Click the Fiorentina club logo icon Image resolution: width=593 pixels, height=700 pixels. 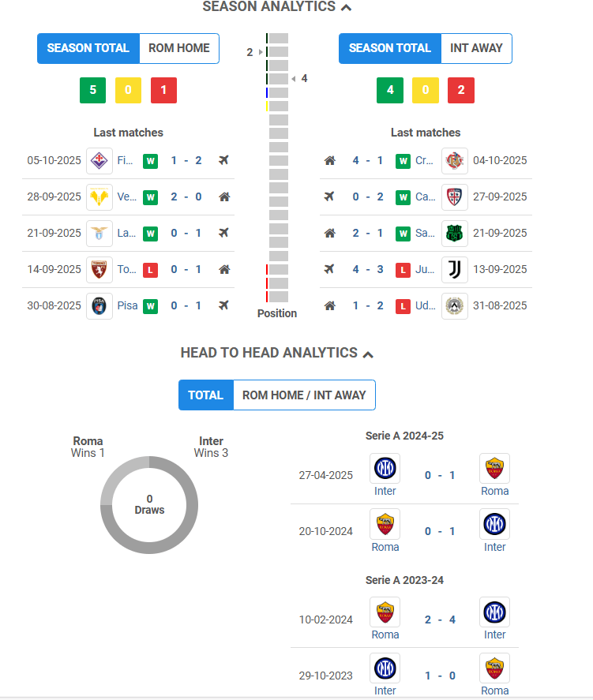pos(99,160)
